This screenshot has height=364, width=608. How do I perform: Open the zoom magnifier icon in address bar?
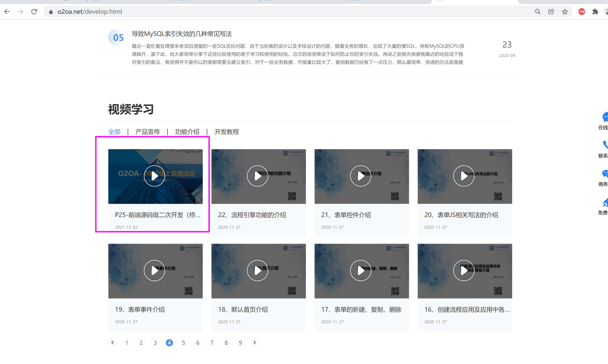pos(538,12)
